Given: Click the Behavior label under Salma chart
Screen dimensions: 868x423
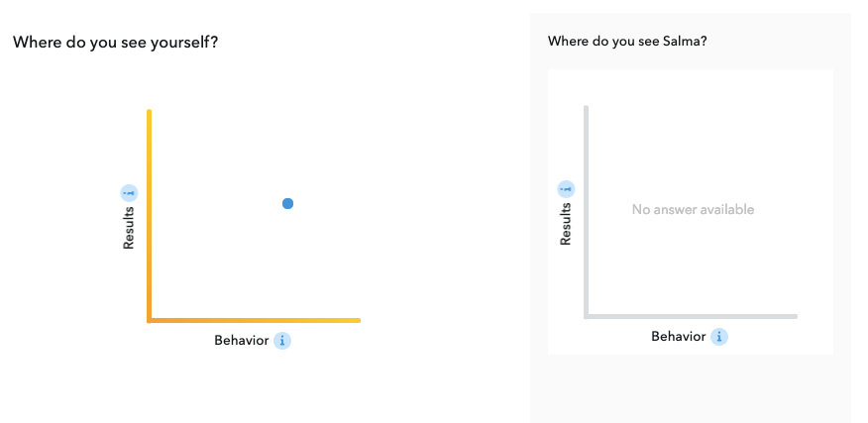Looking at the screenshot, I should pos(678,337).
